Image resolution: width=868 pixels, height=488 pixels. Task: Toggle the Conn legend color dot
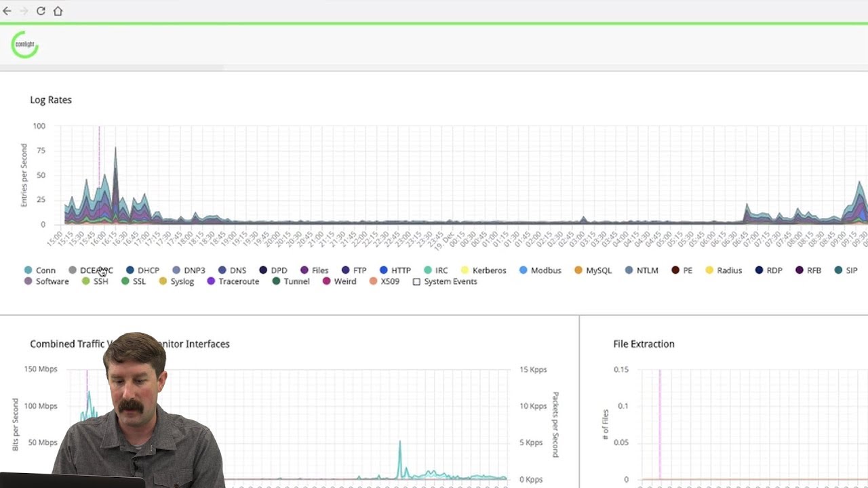[28, 270]
